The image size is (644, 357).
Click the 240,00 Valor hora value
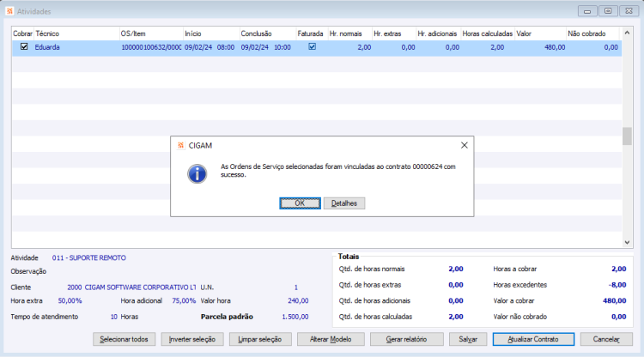(x=298, y=300)
